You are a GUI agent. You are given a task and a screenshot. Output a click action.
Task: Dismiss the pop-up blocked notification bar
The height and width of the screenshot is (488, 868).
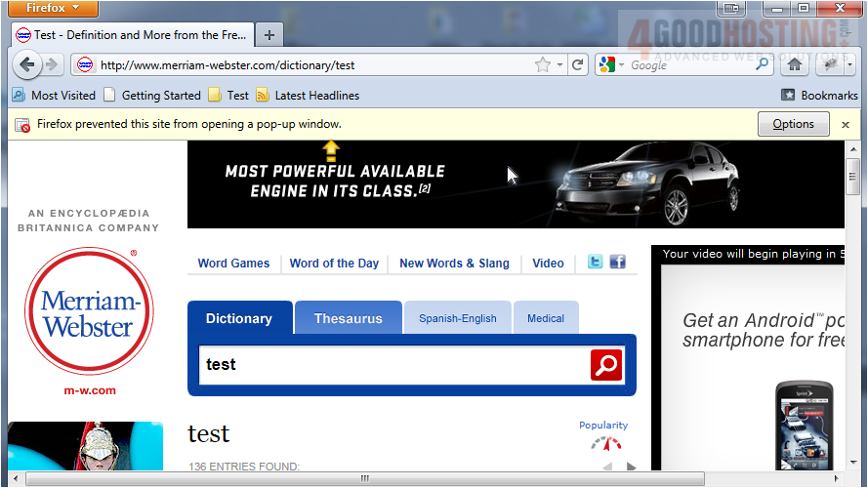846,125
